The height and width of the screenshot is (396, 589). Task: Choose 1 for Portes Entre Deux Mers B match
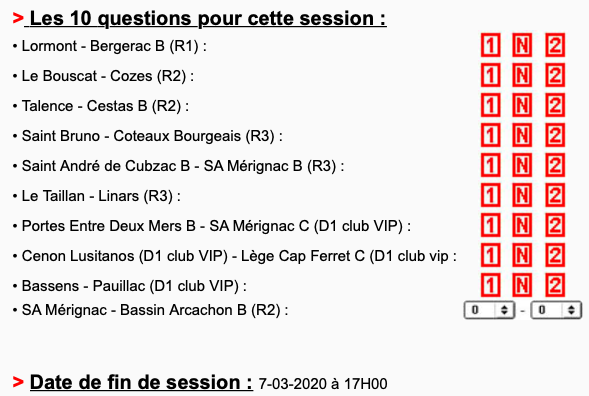(x=490, y=225)
